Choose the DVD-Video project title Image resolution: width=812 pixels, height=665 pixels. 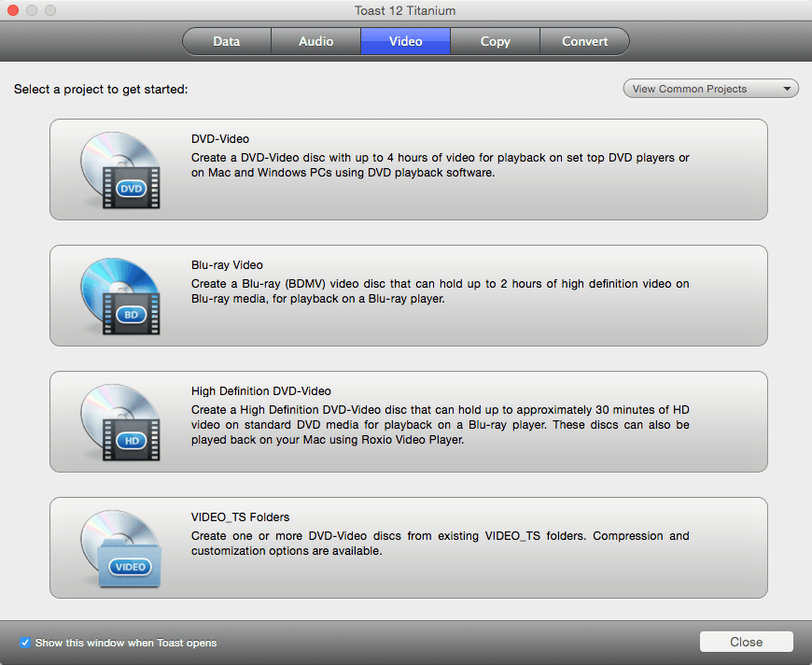(220, 139)
